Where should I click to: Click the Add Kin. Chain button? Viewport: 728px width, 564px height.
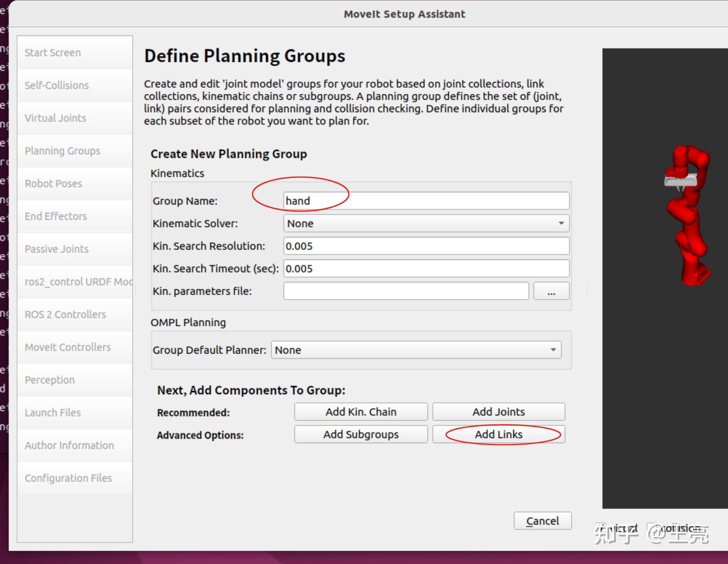point(361,412)
